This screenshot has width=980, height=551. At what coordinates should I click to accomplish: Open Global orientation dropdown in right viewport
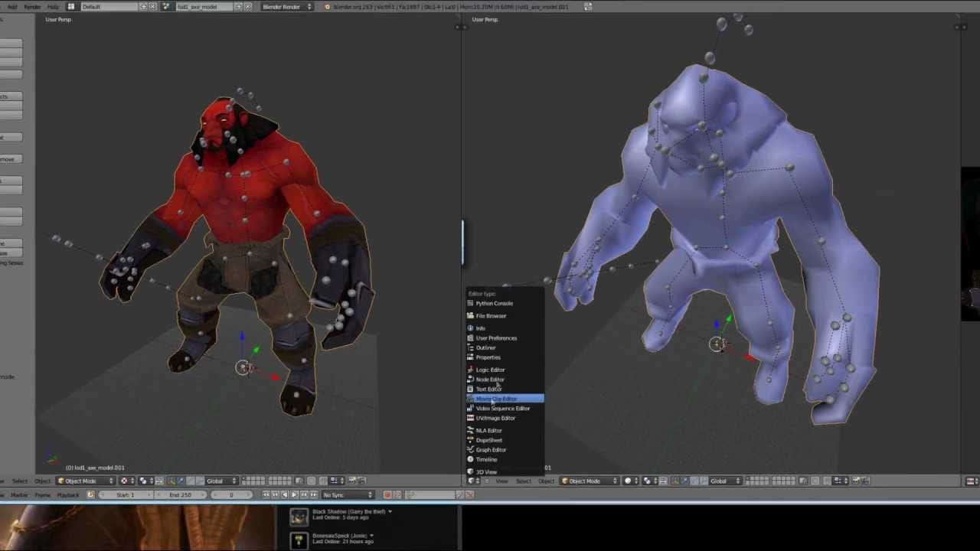tap(725, 481)
